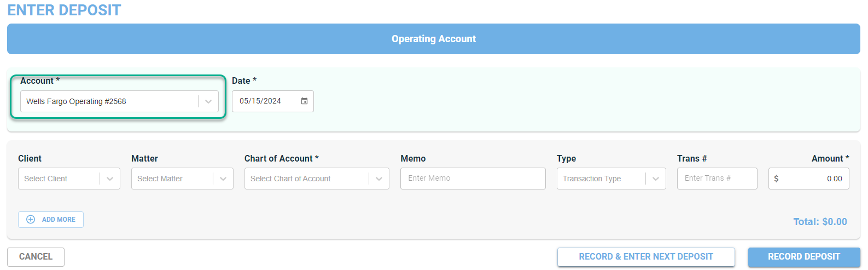The width and height of the screenshot is (868, 270).
Task: Click Record & Enter Next Deposit
Action: pos(646,257)
